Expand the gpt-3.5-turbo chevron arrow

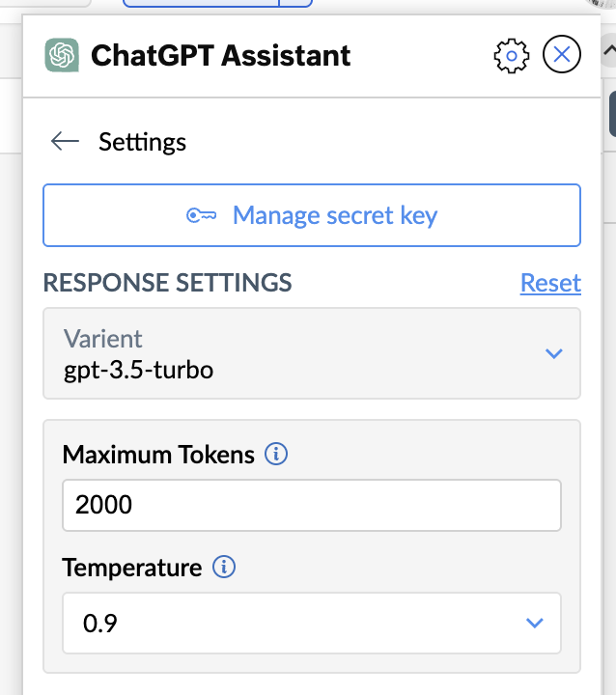(x=553, y=353)
